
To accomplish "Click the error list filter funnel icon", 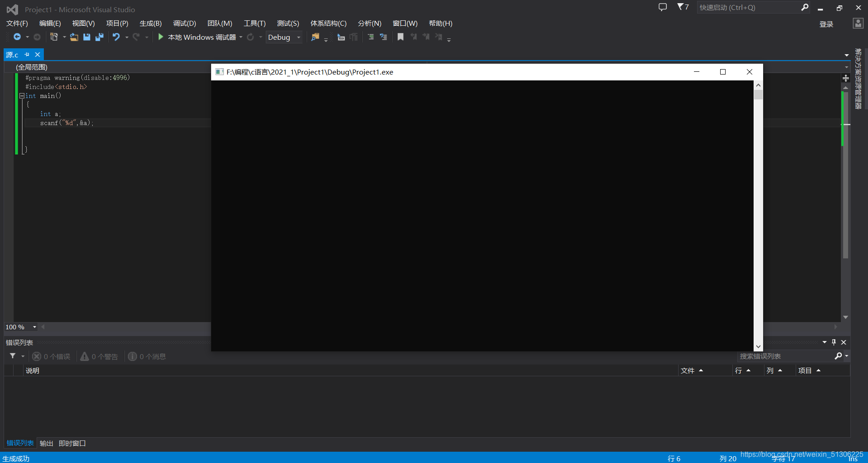I will pyautogui.click(x=13, y=356).
